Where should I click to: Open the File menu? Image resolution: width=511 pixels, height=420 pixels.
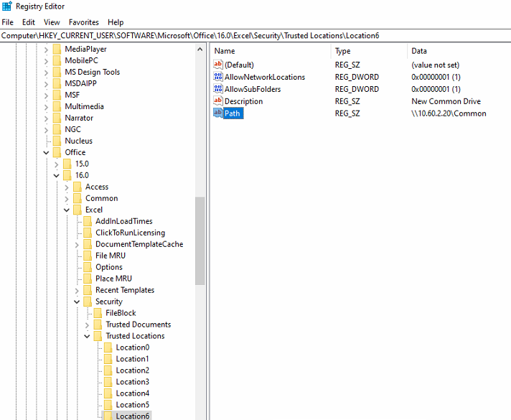click(x=7, y=22)
